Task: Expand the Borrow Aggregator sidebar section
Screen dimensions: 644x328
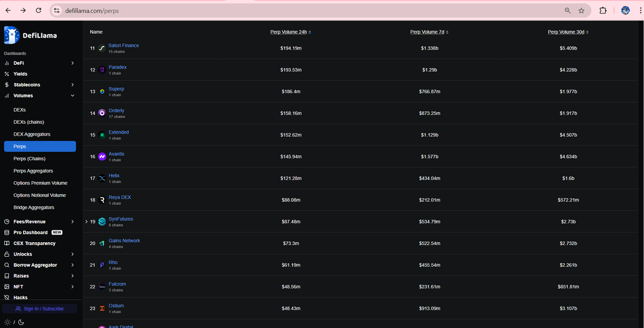Action: 72,265
